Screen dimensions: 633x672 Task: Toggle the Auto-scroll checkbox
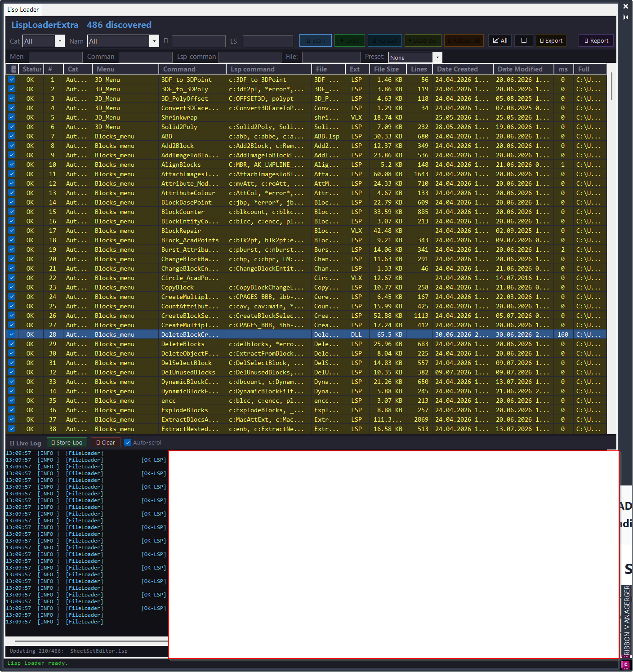[128, 442]
